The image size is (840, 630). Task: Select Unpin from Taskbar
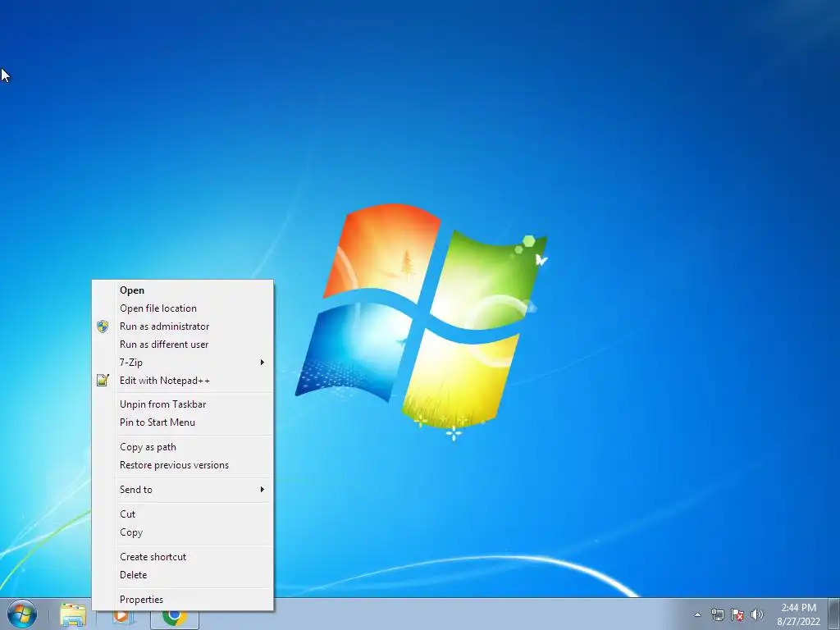(183, 404)
